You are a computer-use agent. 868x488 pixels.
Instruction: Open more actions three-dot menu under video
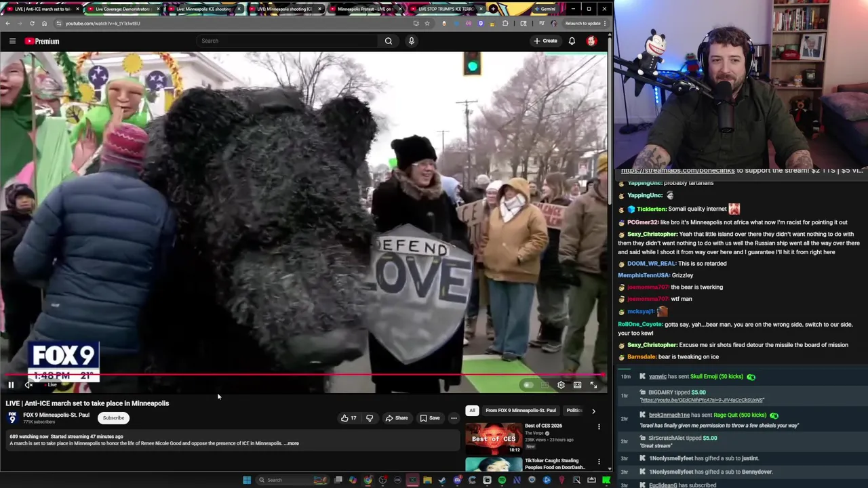tap(454, 418)
